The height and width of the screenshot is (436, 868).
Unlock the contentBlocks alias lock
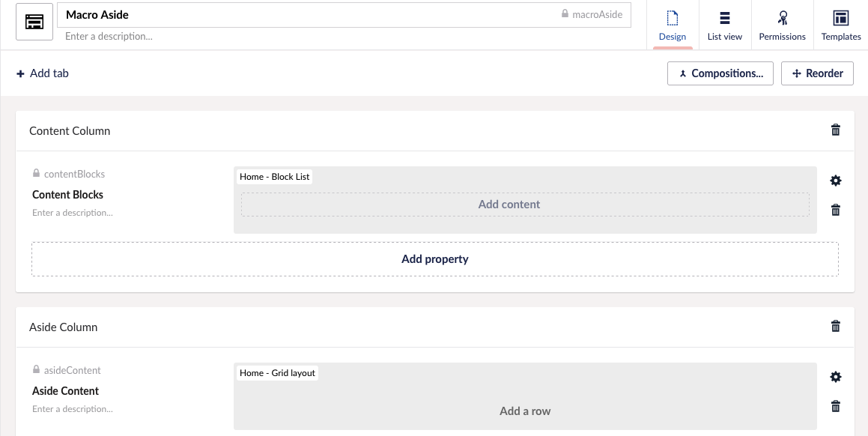pos(36,174)
